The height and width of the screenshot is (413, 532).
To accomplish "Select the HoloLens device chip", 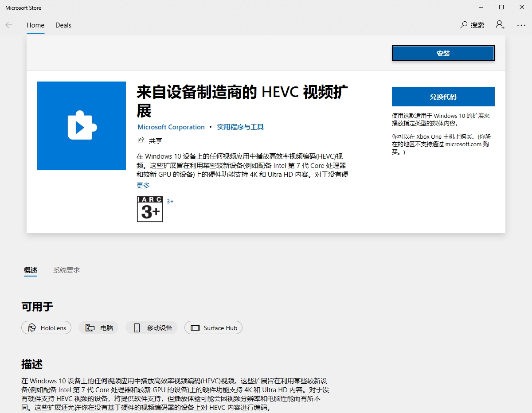I will click(x=46, y=328).
